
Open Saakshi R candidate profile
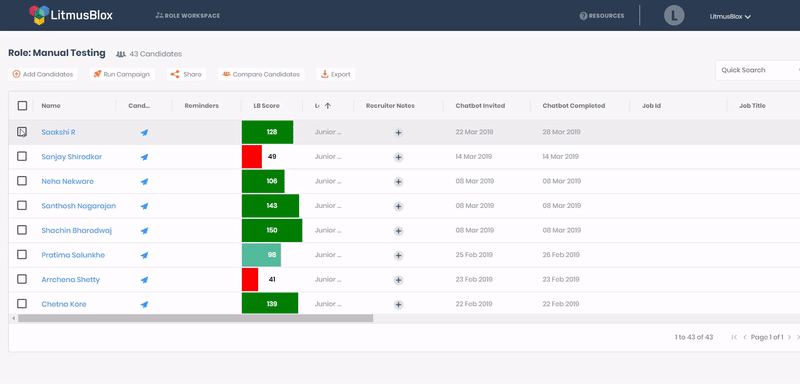(58, 132)
